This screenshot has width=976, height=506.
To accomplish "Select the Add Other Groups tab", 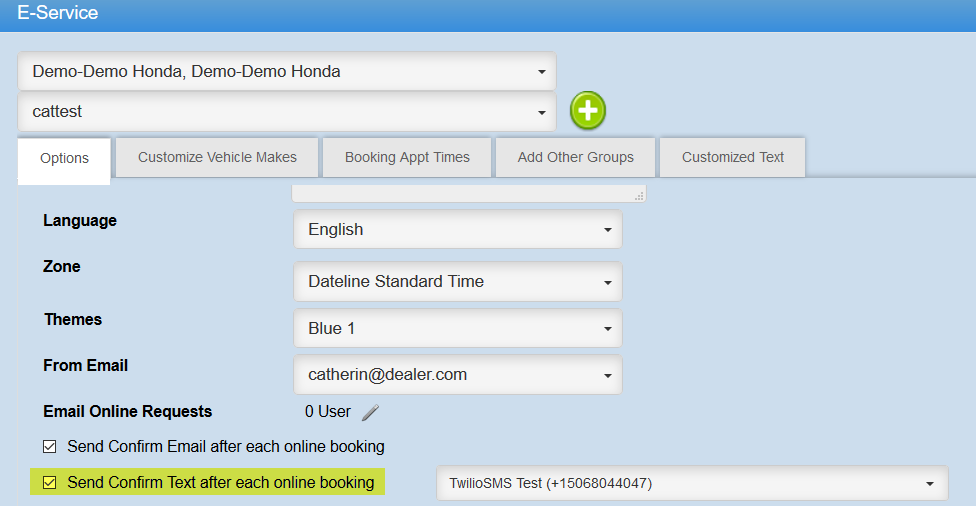I will click(575, 157).
